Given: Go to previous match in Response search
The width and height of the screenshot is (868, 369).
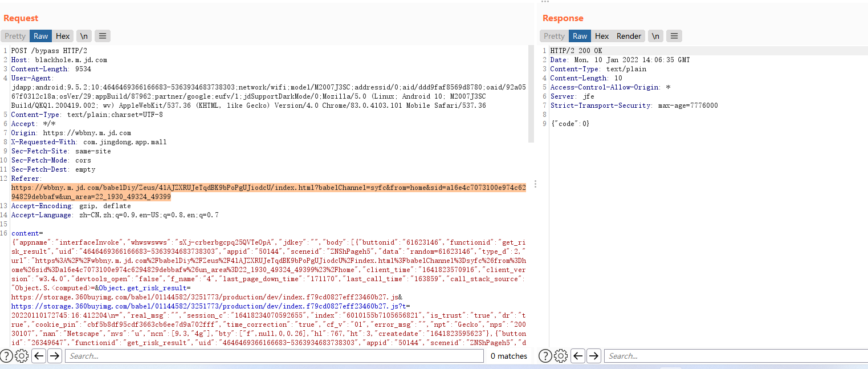Looking at the screenshot, I should click(578, 356).
